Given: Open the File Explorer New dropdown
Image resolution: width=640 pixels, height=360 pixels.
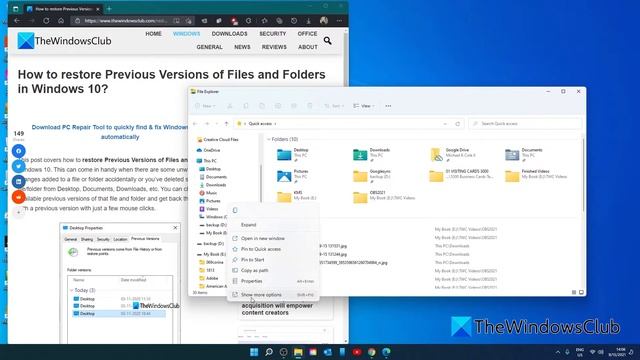Looking at the screenshot, I should tap(205, 106).
